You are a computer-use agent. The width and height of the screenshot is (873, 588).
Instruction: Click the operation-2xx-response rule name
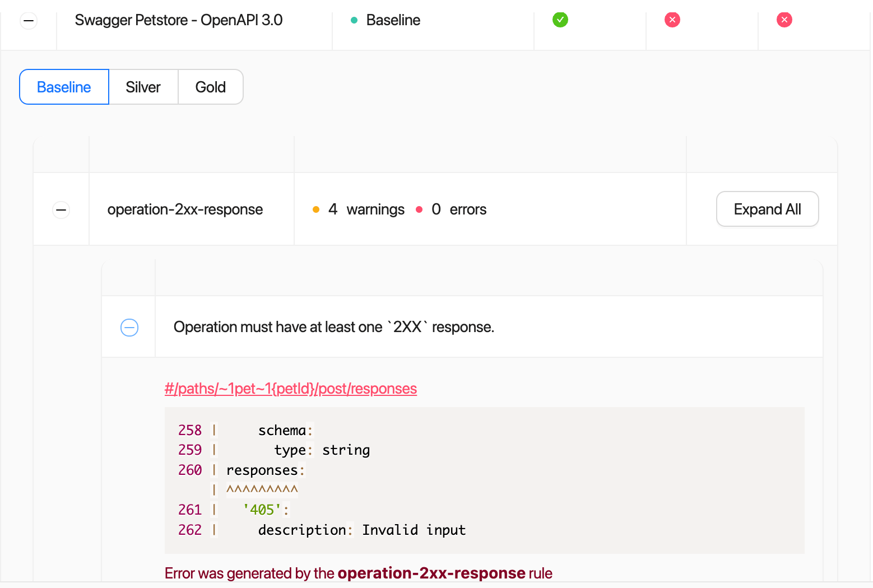point(185,209)
